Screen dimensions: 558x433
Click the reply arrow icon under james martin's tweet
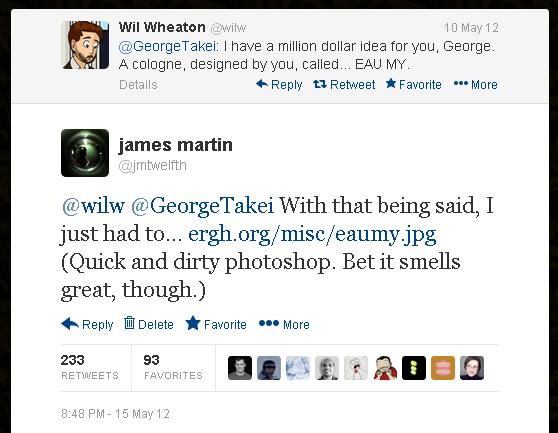tap(70, 323)
